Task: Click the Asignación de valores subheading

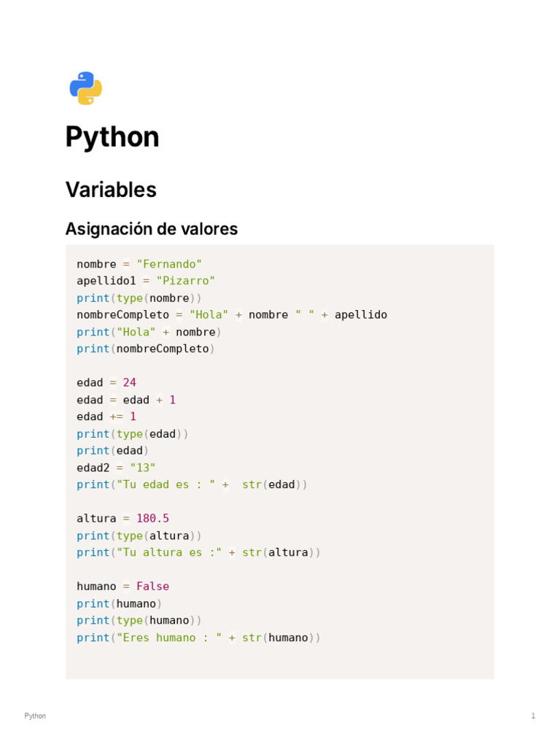Action: click(x=152, y=229)
